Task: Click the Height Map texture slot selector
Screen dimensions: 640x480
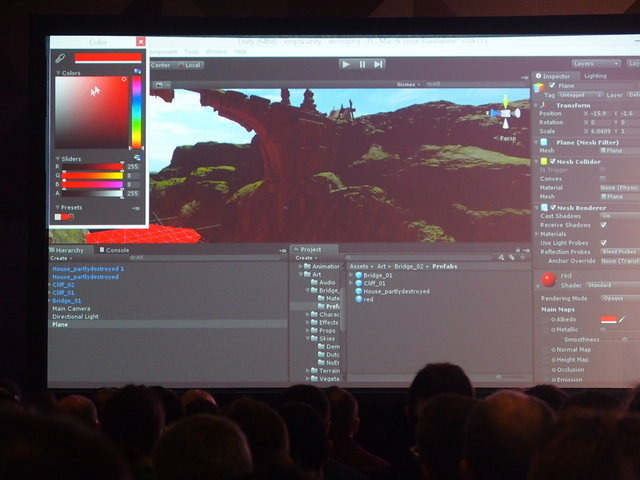Action: click(553, 360)
